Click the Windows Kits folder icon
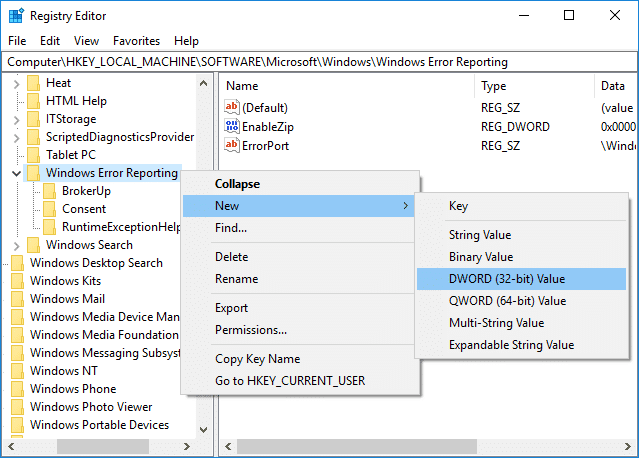Viewport: 639px width, 458px height. coord(18,281)
